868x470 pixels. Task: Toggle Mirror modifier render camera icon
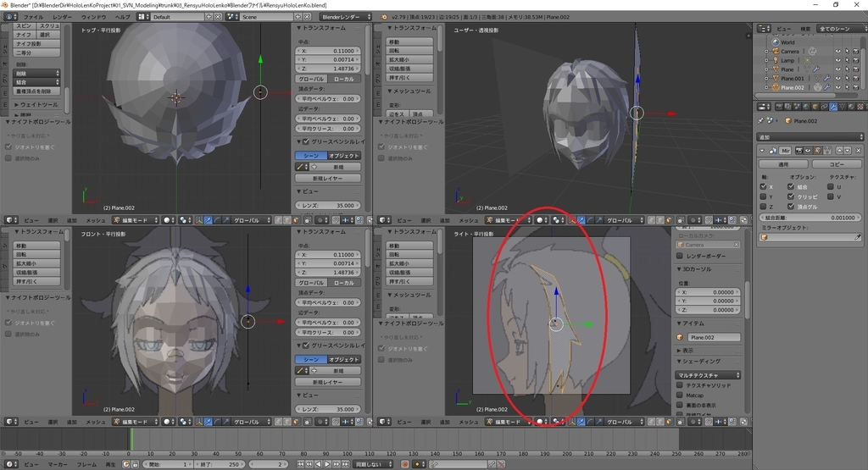(x=798, y=151)
